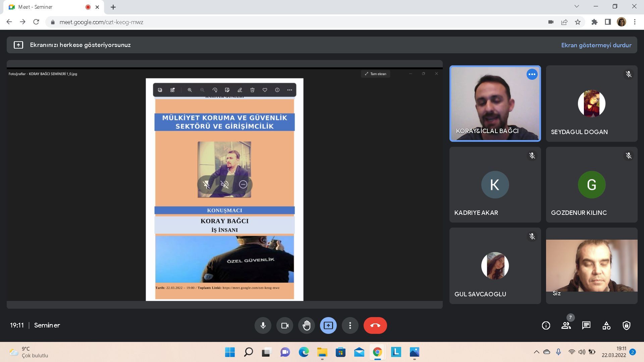Mute the microphone
The width and height of the screenshot is (644, 362).
pyautogui.click(x=263, y=325)
